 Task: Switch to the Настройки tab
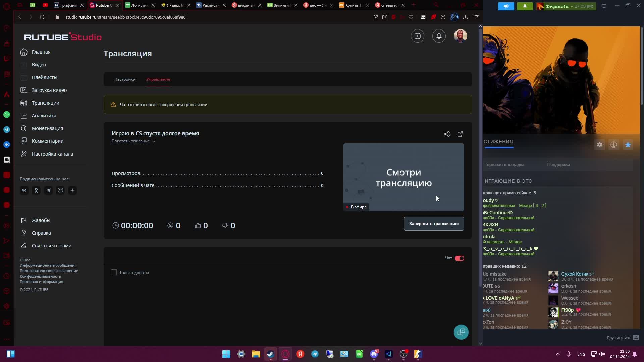pyautogui.click(x=125, y=79)
